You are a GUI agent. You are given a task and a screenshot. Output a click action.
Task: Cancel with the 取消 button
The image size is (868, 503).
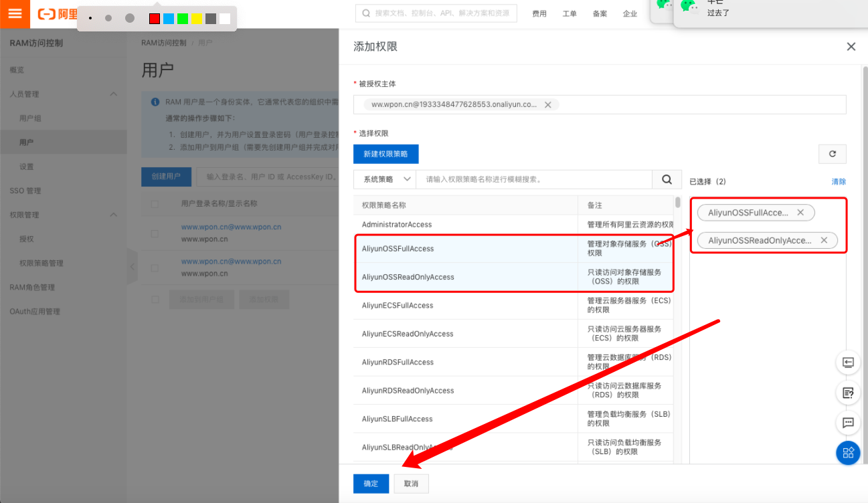pyautogui.click(x=411, y=484)
